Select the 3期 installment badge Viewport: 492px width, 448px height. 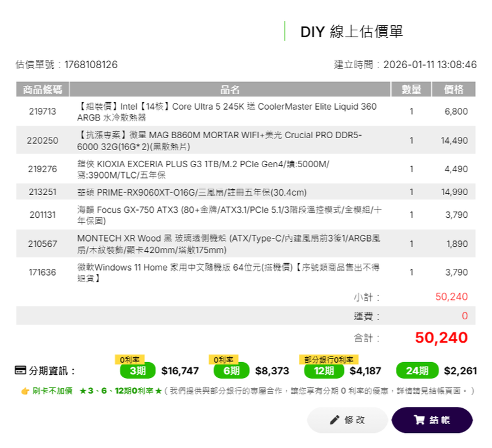(x=138, y=370)
